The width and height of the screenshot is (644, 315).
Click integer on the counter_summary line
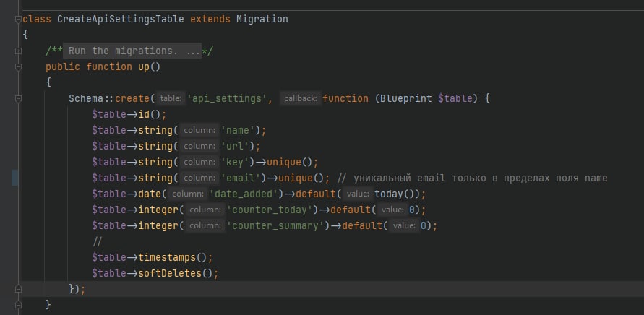click(158, 225)
